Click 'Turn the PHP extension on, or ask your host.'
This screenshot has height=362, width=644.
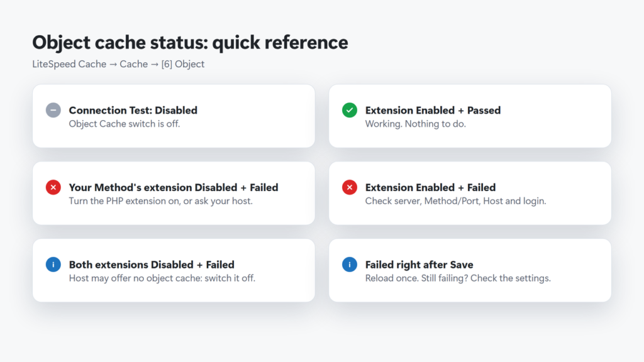160,201
